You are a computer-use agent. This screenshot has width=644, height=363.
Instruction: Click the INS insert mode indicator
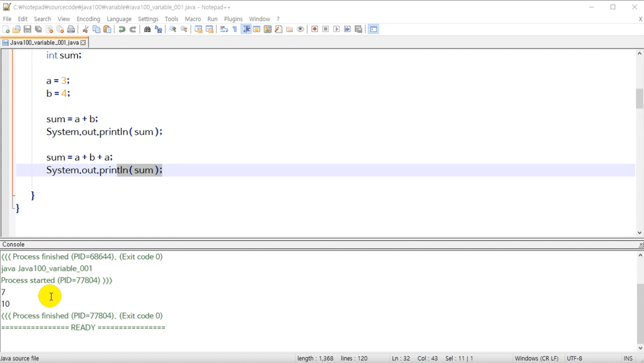click(628, 358)
